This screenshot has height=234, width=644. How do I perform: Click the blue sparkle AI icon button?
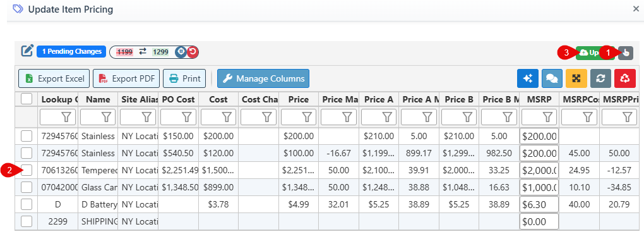point(528,78)
